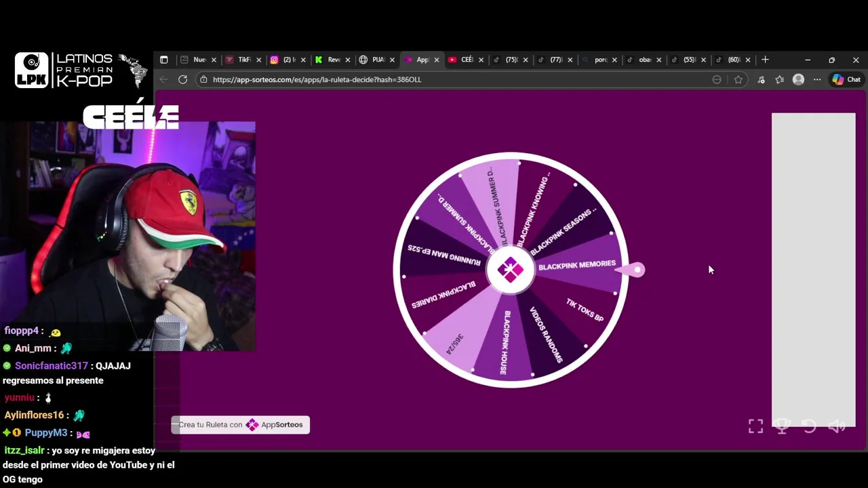Open the Copilot Chat button

[x=846, y=79]
